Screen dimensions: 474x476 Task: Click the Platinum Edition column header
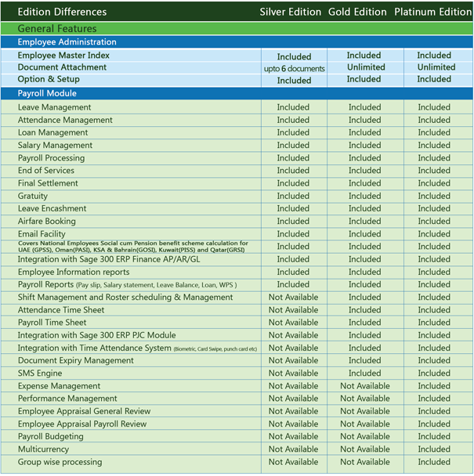tap(433, 12)
